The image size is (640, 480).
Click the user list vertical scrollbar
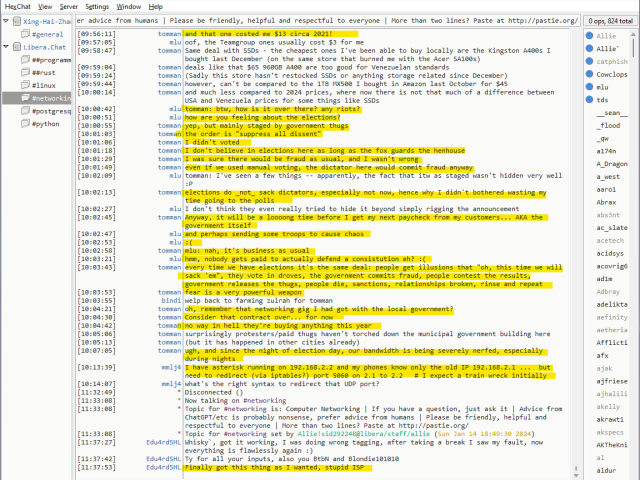click(635, 250)
